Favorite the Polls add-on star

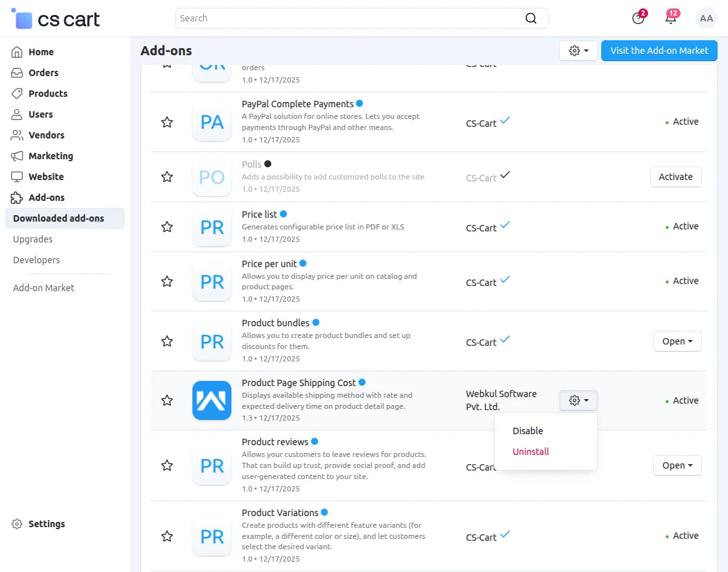coord(167,177)
